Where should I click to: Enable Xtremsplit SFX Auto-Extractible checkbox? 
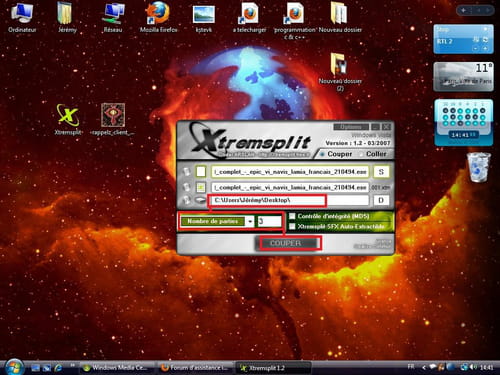point(292,227)
